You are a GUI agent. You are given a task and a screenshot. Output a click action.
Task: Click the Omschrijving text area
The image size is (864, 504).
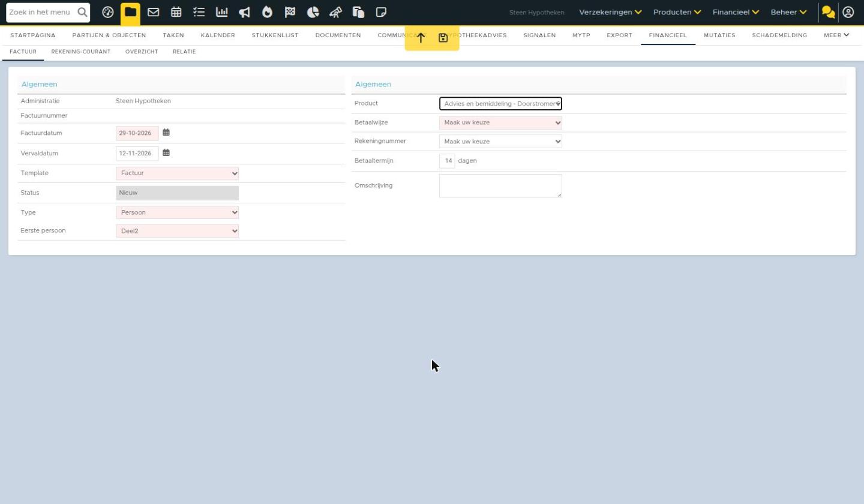500,186
